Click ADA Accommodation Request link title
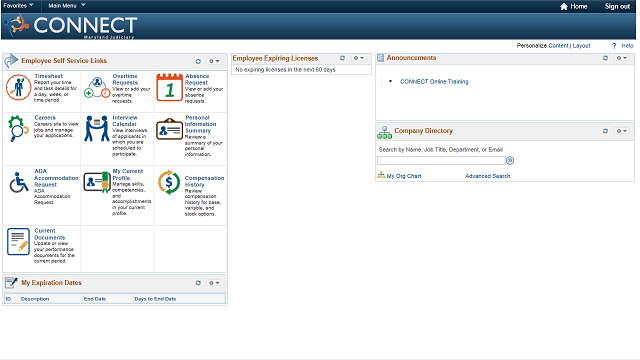640x360 pixels. pos(56,178)
